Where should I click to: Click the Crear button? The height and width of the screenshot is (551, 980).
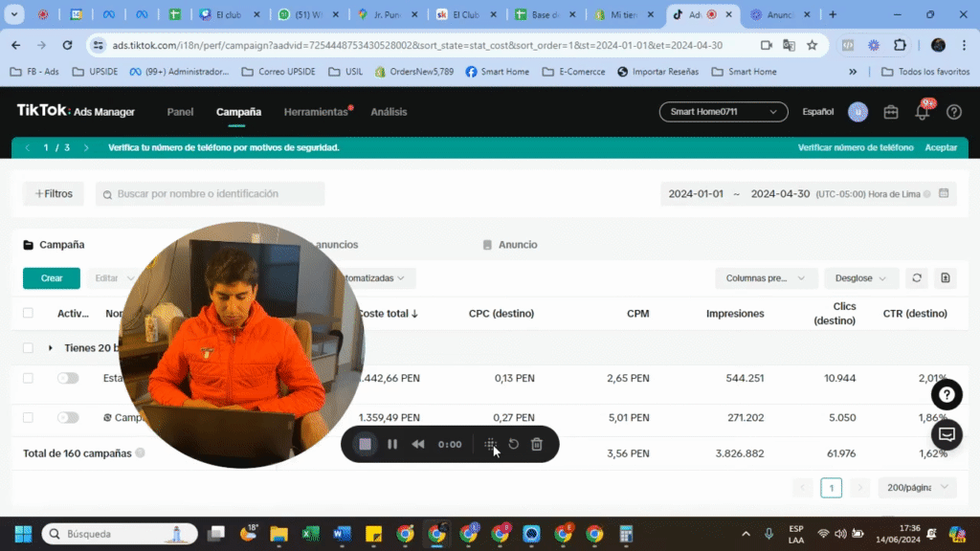coord(51,277)
